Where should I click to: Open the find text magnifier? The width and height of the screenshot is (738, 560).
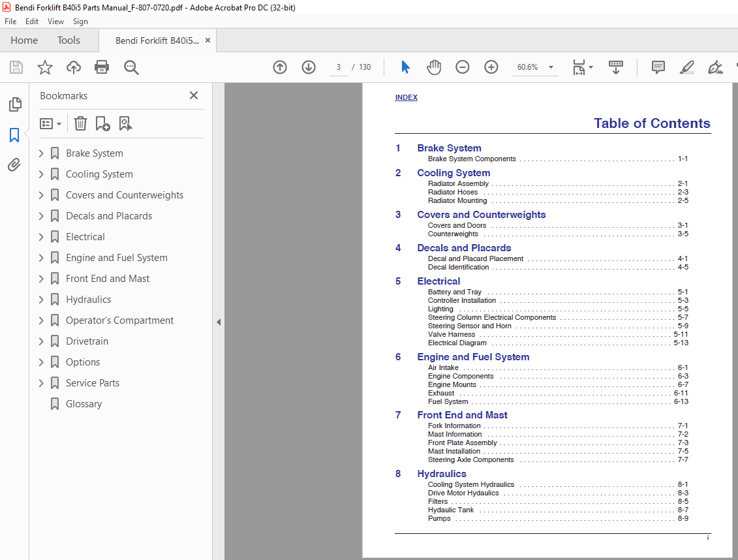[131, 67]
